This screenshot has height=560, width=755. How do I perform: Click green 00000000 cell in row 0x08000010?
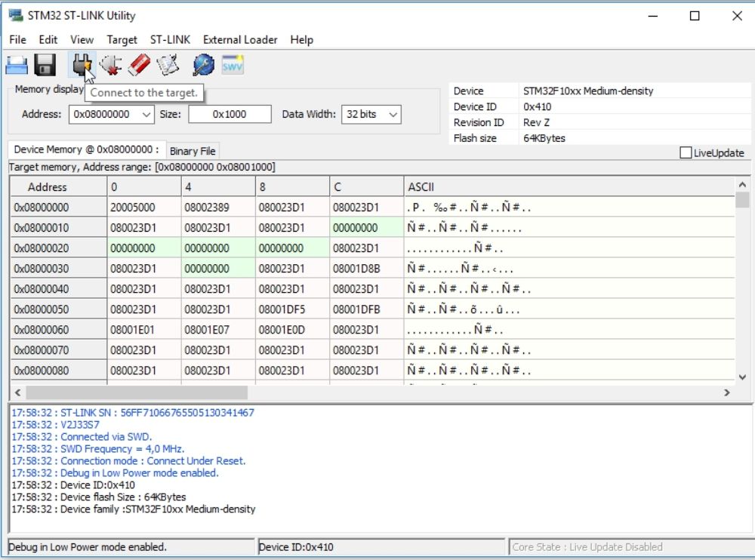366,228
